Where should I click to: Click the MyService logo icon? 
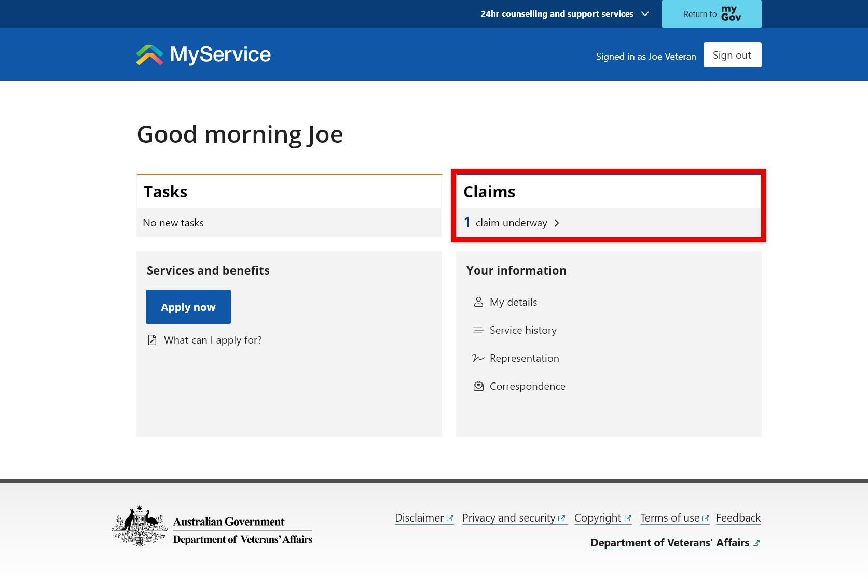click(x=149, y=54)
